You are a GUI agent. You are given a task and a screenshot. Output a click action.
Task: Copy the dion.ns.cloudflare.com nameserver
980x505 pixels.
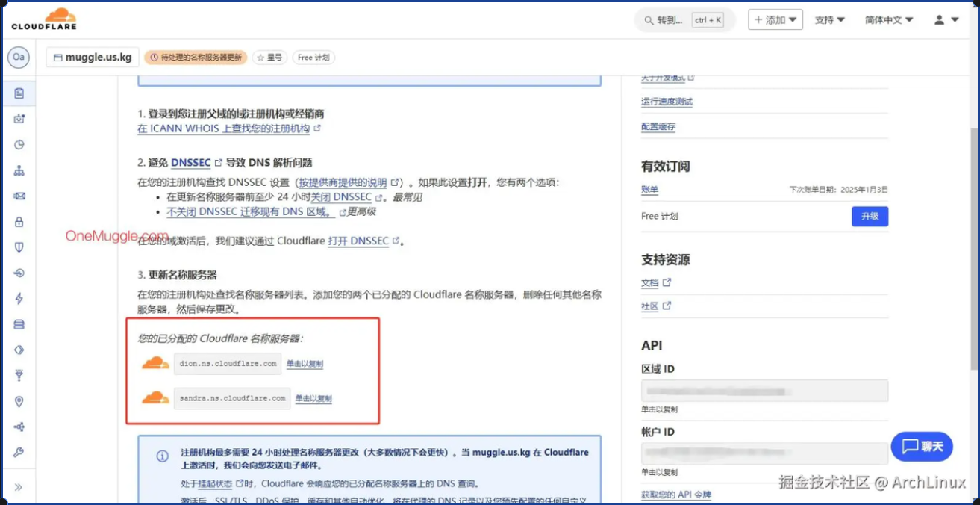coord(305,364)
